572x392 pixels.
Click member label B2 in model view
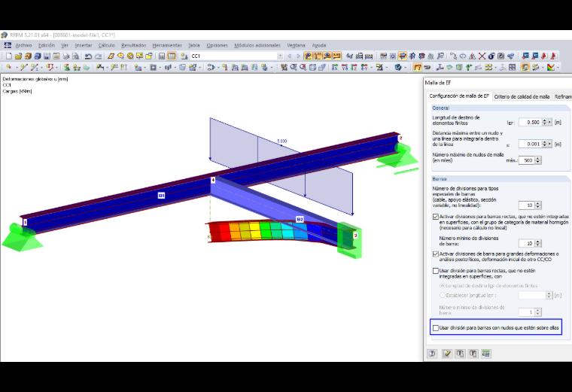tap(300, 219)
